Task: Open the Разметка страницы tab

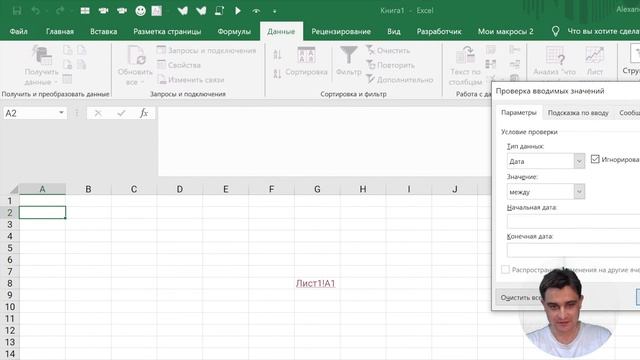Action: pos(167,31)
